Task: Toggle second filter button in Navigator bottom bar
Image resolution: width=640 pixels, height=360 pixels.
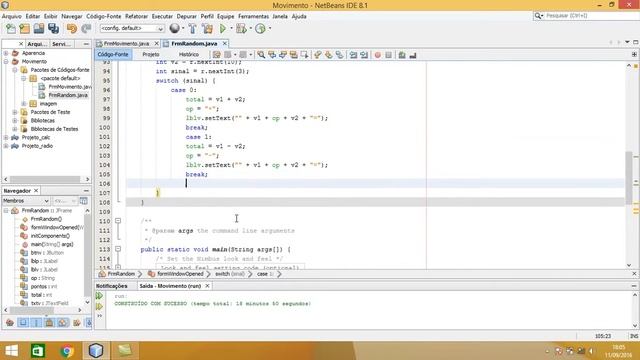Action: click(23, 323)
